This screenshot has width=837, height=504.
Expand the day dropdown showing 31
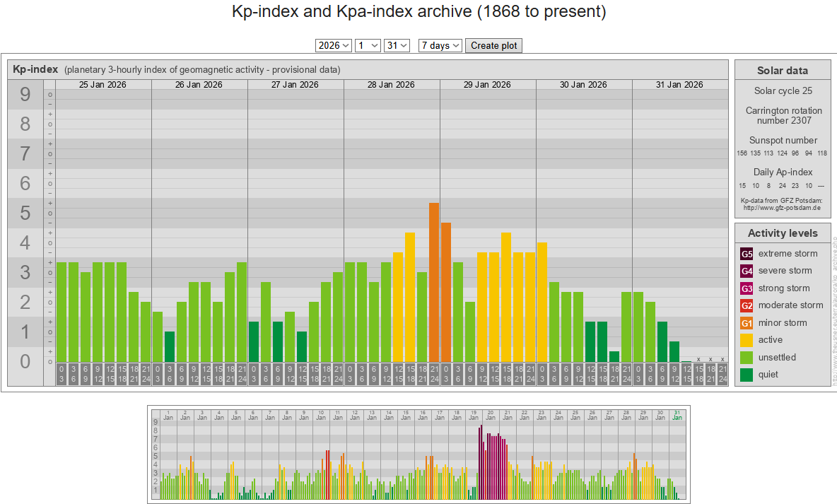(x=397, y=45)
